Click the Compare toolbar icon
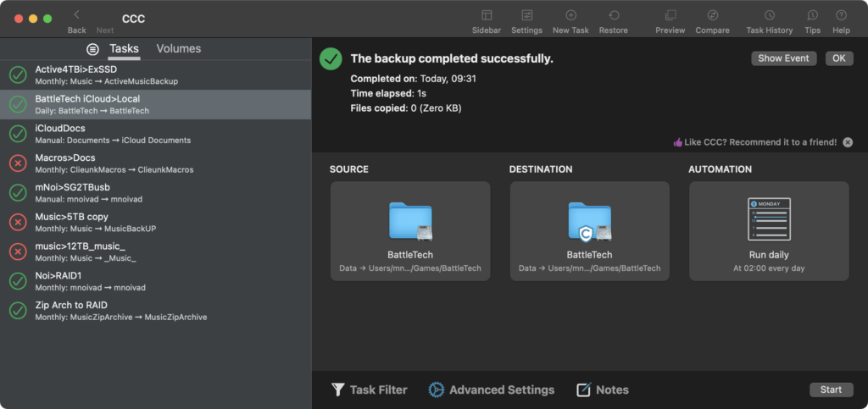The width and height of the screenshot is (868, 409). [712, 16]
